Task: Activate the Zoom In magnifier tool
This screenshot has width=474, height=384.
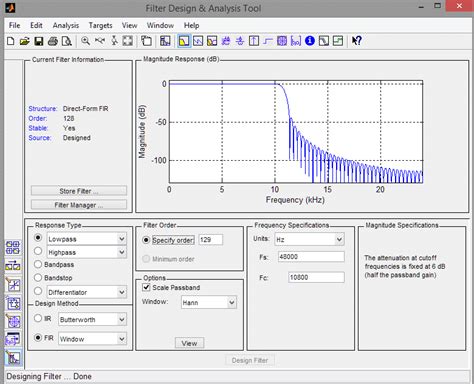Action: 86,41
